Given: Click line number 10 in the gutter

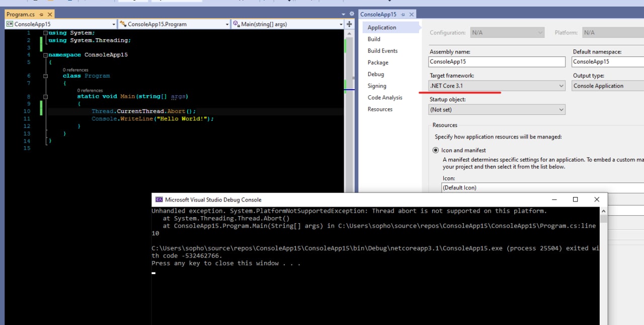Looking at the screenshot, I should pos(27,111).
